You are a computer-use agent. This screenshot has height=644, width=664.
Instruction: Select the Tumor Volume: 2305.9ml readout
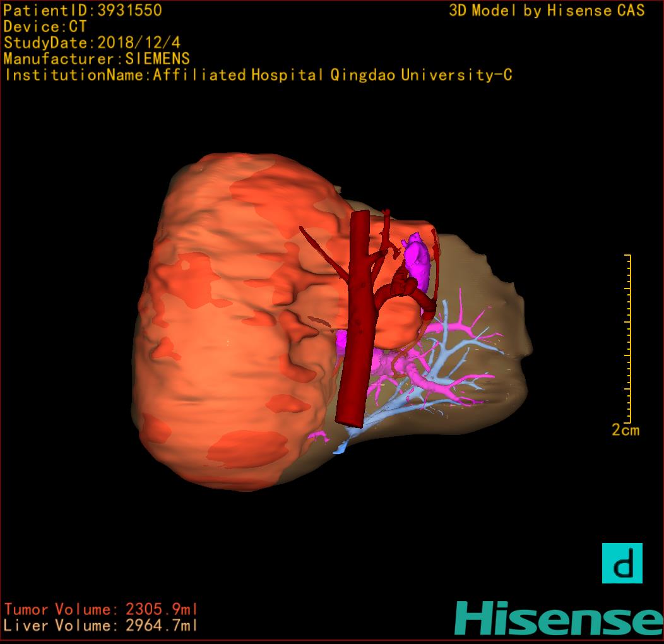[101, 610]
